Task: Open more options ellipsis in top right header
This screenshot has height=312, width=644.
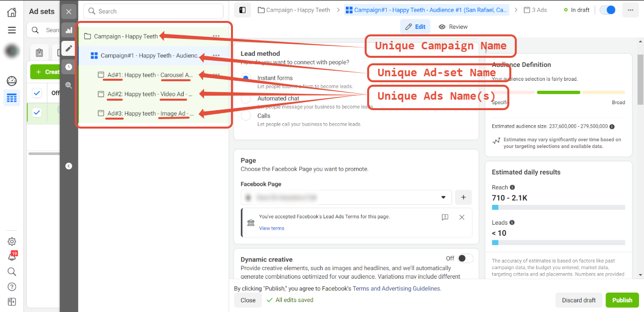Action: pos(631,10)
